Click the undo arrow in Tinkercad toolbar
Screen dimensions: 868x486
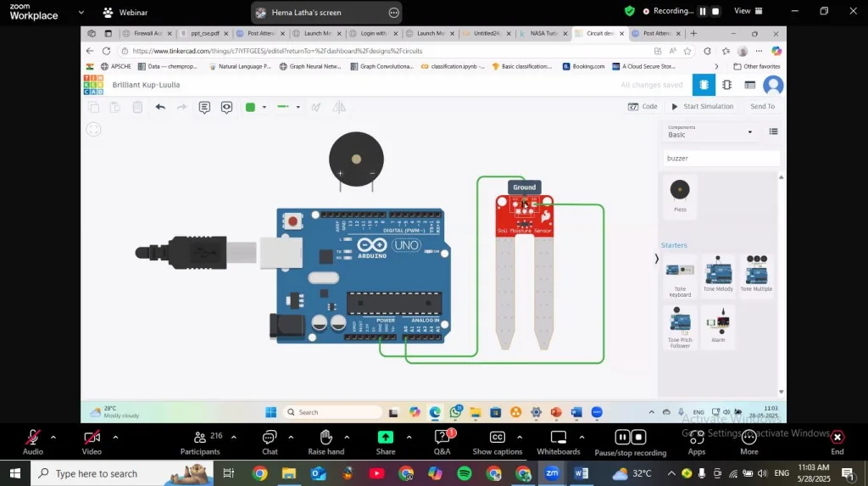(160, 107)
